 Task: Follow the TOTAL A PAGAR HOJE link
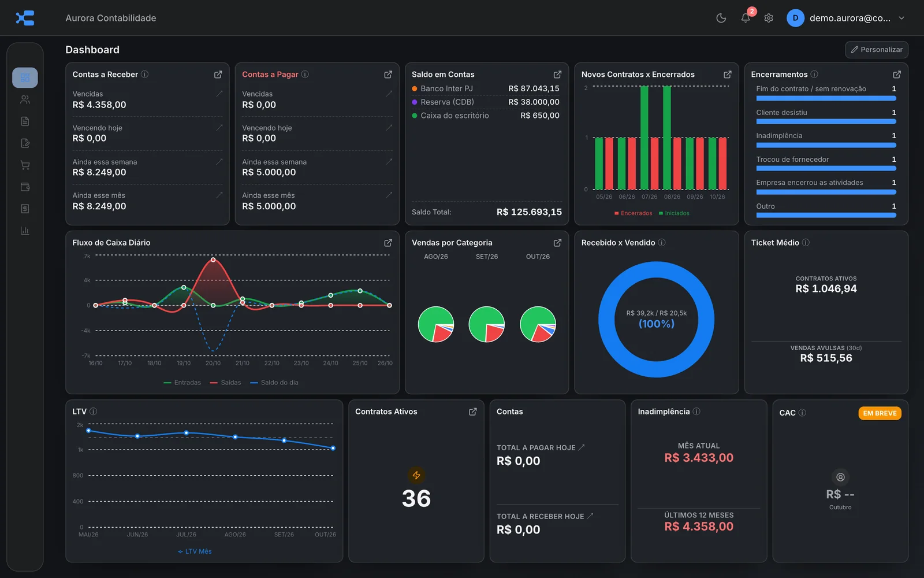pyautogui.click(x=541, y=447)
